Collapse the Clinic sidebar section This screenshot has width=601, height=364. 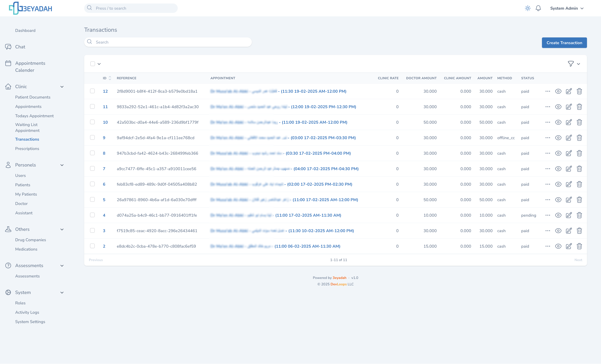pos(62,87)
